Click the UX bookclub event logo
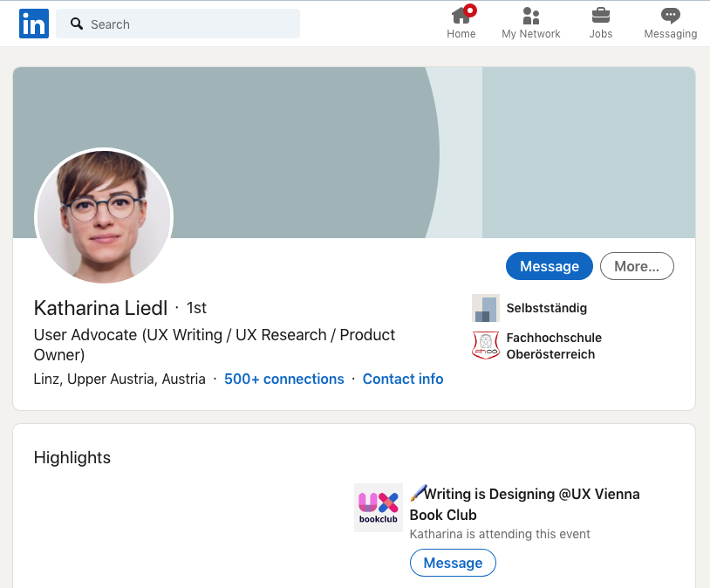 pyautogui.click(x=378, y=508)
